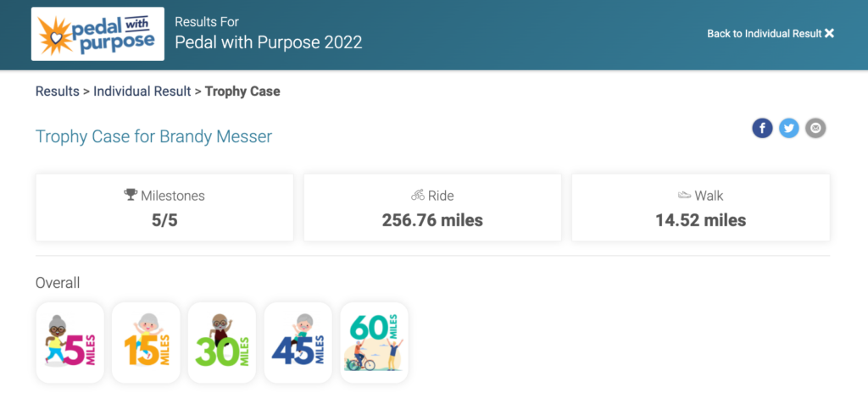Select the 30 miles milestone badge
This screenshot has height=415, width=868.
pos(222,342)
